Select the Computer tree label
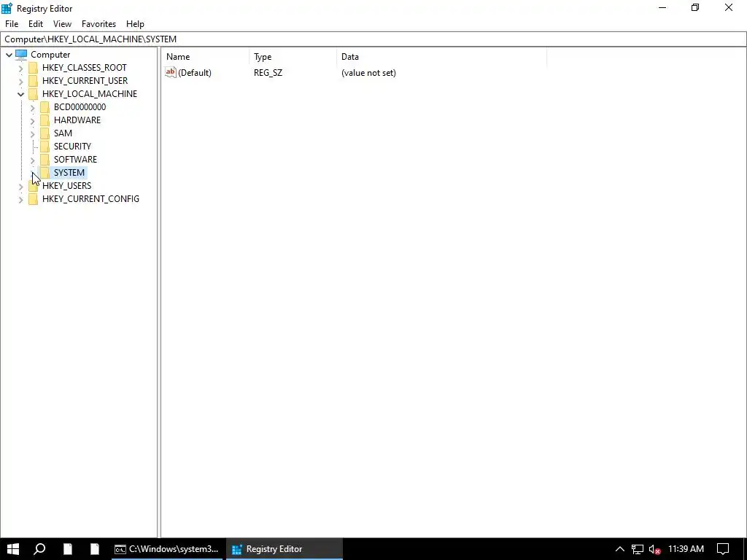The image size is (747, 560). tap(50, 54)
